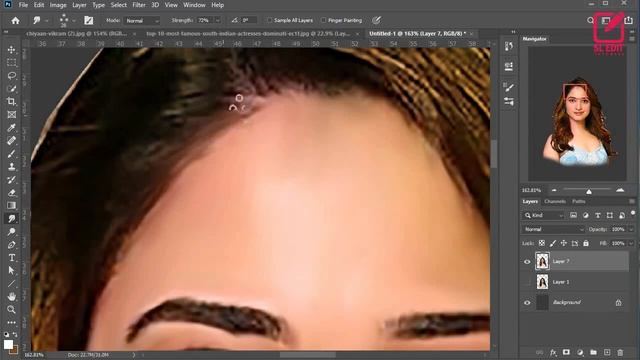
Task: Switch to the Channels tab
Action: click(555, 202)
